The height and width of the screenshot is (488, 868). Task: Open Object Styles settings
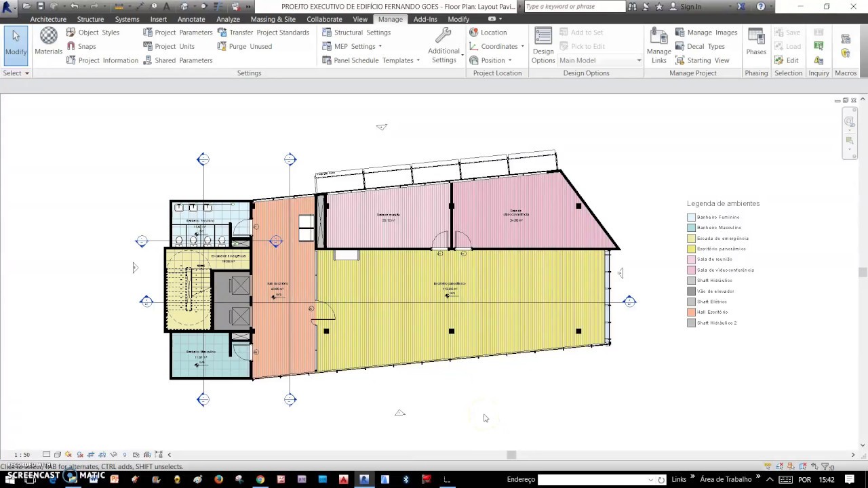(92, 32)
